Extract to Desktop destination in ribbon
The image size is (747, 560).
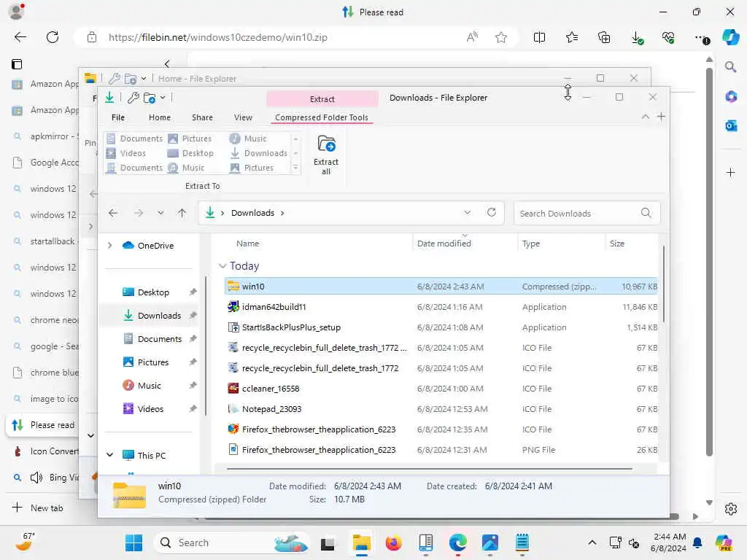[x=190, y=153]
